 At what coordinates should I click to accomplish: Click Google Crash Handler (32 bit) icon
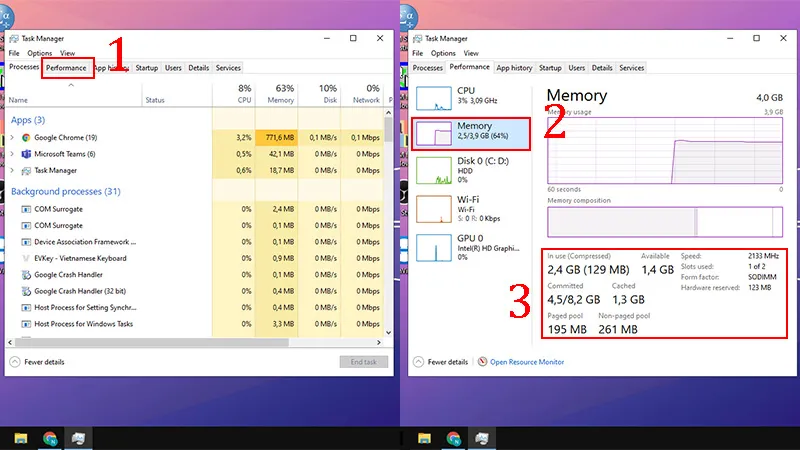[x=26, y=291]
